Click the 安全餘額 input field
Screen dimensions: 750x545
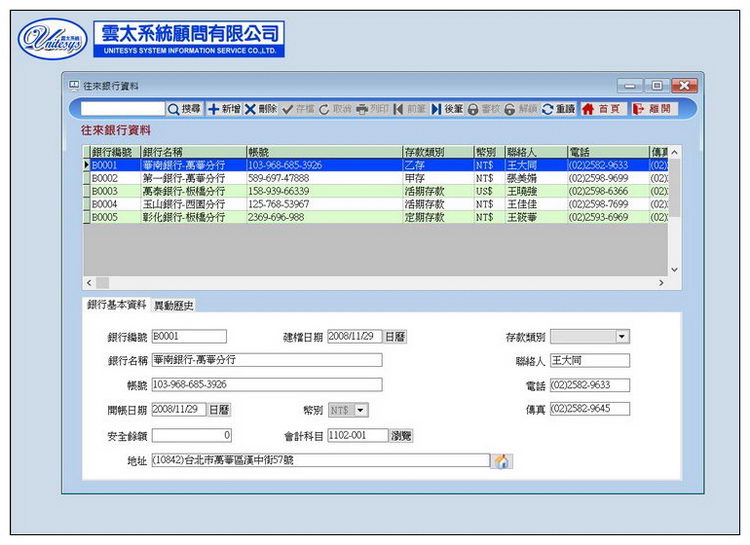191,436
